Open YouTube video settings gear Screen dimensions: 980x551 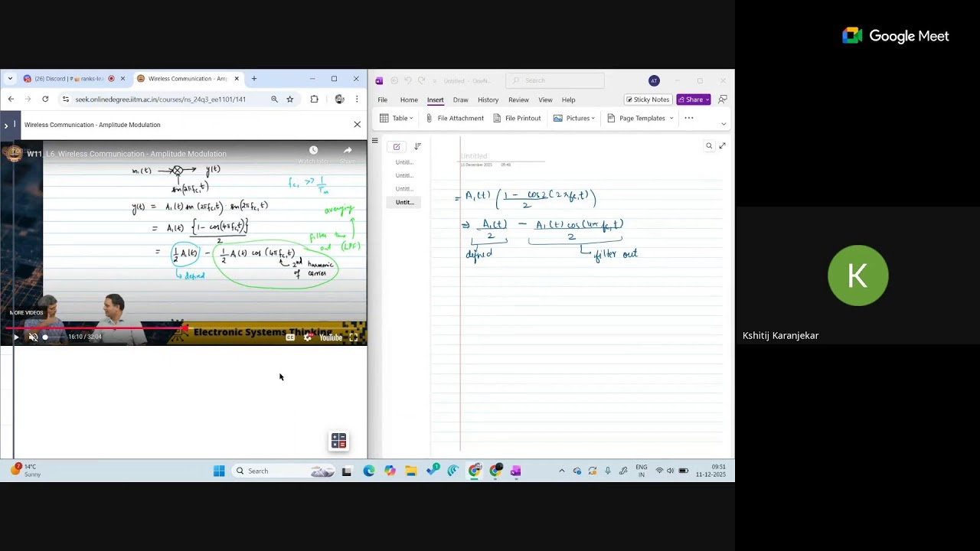[x=308, y=337]
